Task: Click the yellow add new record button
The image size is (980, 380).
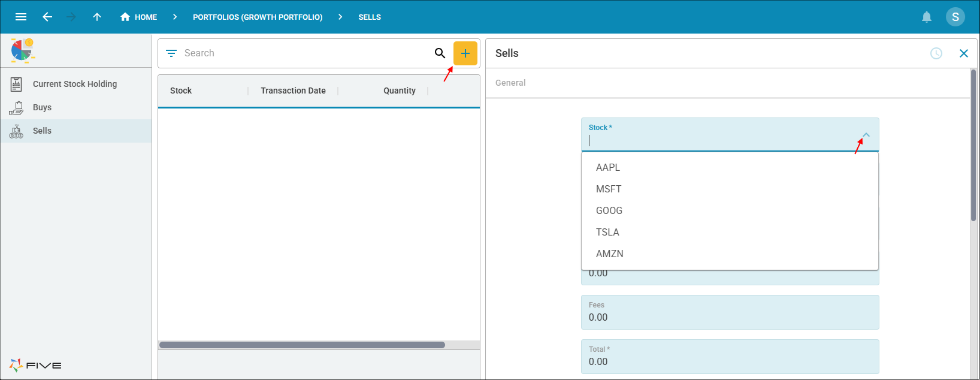Action: tap(465, 53)
